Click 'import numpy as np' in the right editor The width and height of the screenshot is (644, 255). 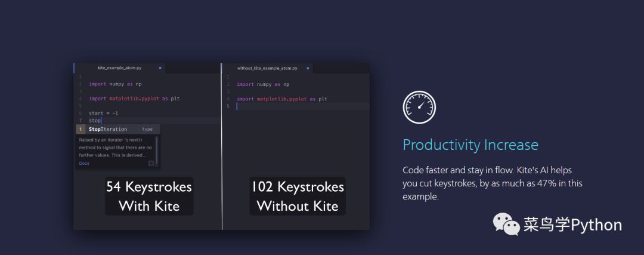[263, 84]
